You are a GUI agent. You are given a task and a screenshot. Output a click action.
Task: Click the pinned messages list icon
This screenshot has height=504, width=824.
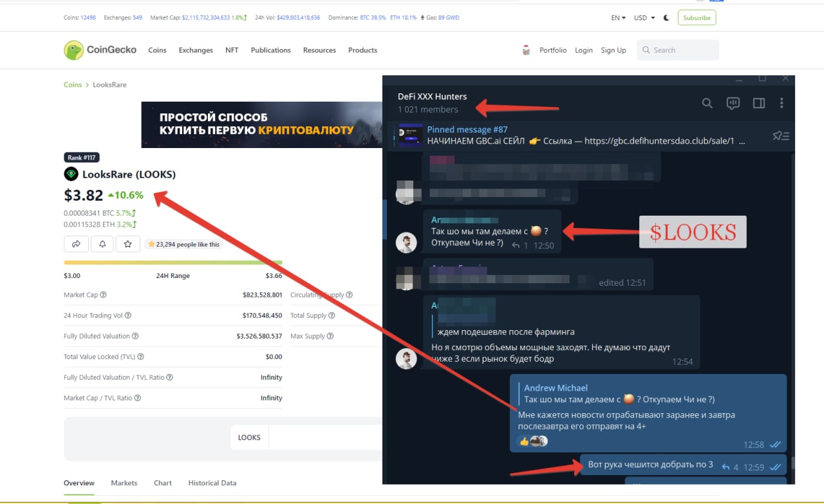(x=781, y=135)
